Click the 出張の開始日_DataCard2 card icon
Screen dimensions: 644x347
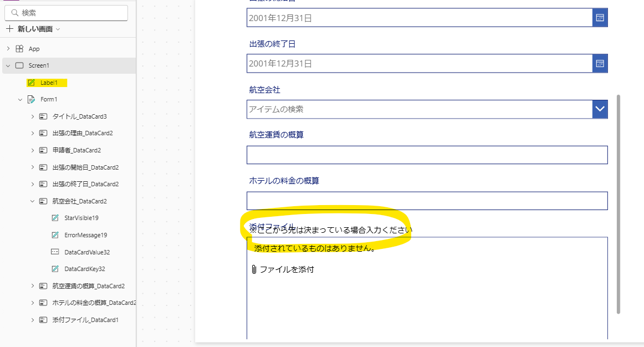43,167
